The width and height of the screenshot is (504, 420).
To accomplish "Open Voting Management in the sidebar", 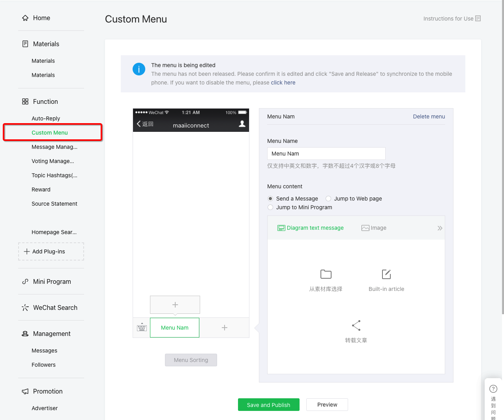I will (x=53, y=161).
